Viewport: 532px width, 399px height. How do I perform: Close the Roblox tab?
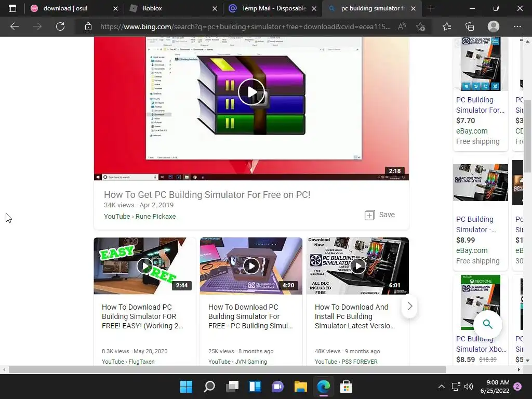click(x=215, y=8)
